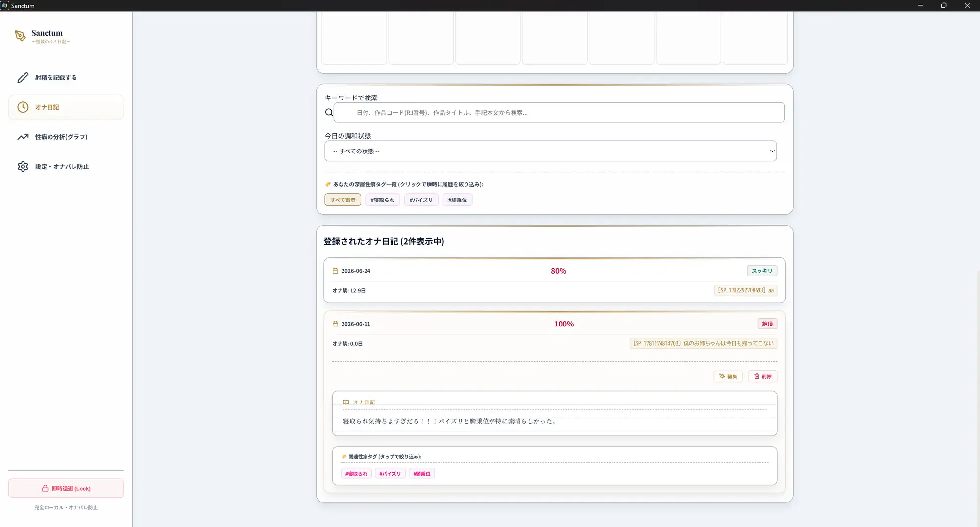Restore down the Sanctum window
The height and width of the screenshot is (527, 980).
944,5
